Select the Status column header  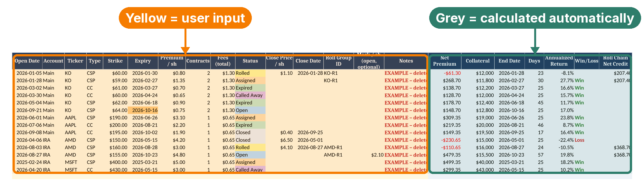pyautogui.click(x=250, y=61)
